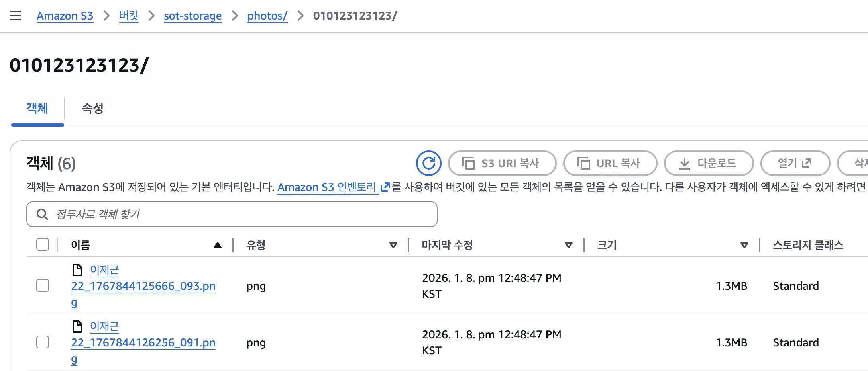Click the external link icon beside Amazon S3 인벤토리
The width and height of the screenshot is (868, 371).
click(385, 187)
